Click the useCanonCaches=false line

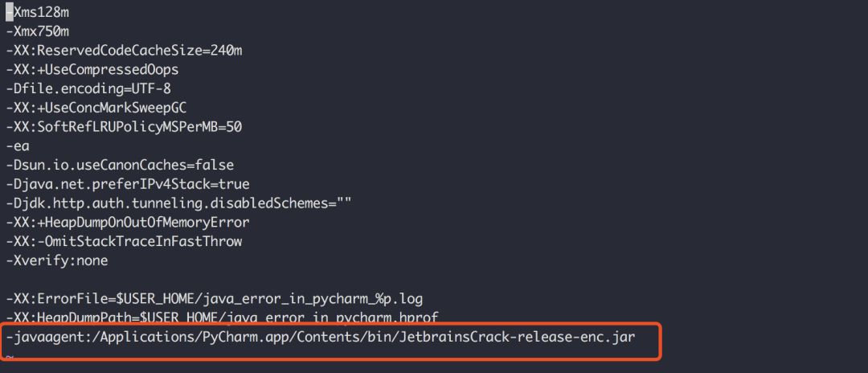[120, 165]
